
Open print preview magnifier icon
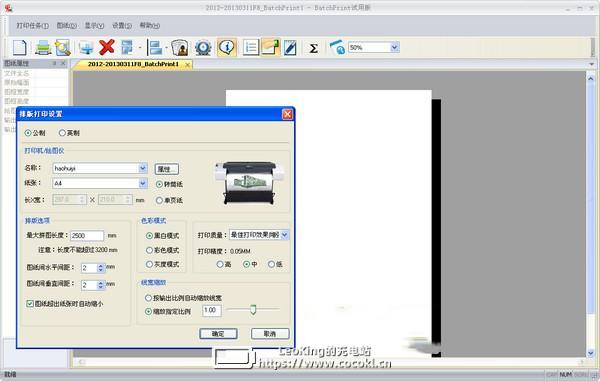[x=63, y=47]
